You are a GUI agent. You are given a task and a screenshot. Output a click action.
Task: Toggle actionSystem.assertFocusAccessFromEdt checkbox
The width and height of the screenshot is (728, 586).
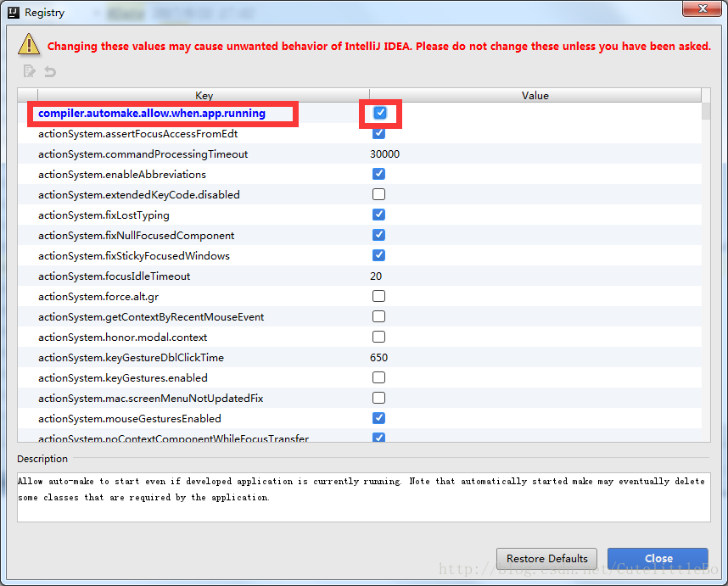pos(379,134)
